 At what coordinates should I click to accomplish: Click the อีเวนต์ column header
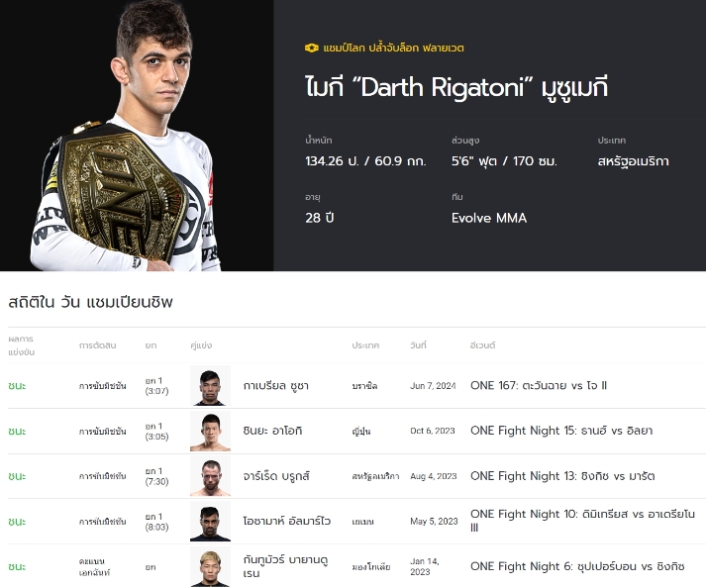click(x=482, y=345)
